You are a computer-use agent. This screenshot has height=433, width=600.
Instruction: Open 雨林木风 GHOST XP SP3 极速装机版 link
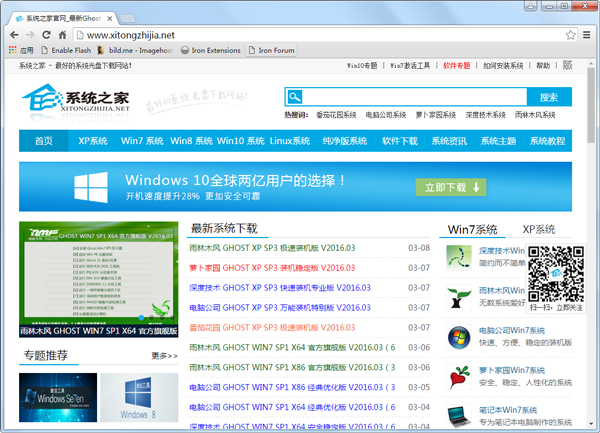tap(272, 248)
